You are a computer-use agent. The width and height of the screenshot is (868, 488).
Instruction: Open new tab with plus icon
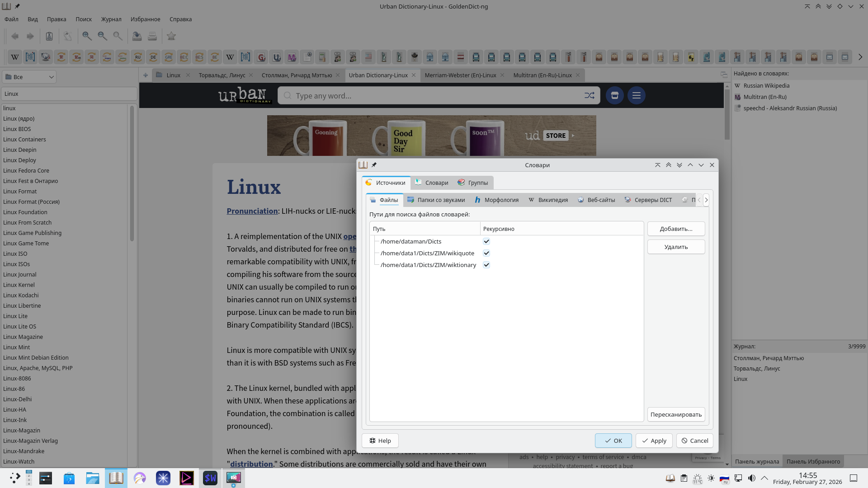tap(146, 75)
